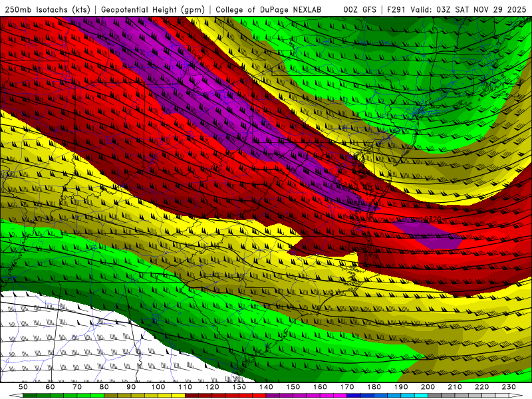Image resolution: width=532 pixels, height=399 pixels.
Task: Click the 210 value on the legend
Action: tap(455, 387)
